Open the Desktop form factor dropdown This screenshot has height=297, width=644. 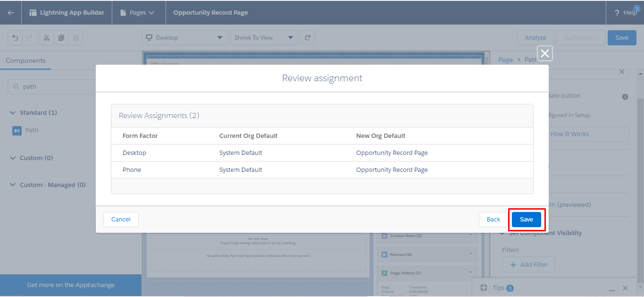coord(184,38)
